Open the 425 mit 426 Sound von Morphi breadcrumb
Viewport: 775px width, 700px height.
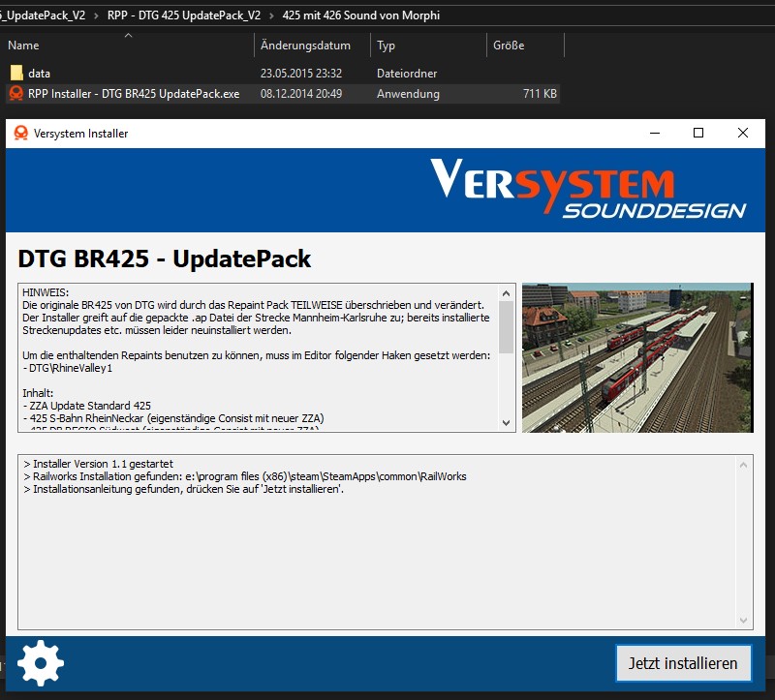[360, 15]
